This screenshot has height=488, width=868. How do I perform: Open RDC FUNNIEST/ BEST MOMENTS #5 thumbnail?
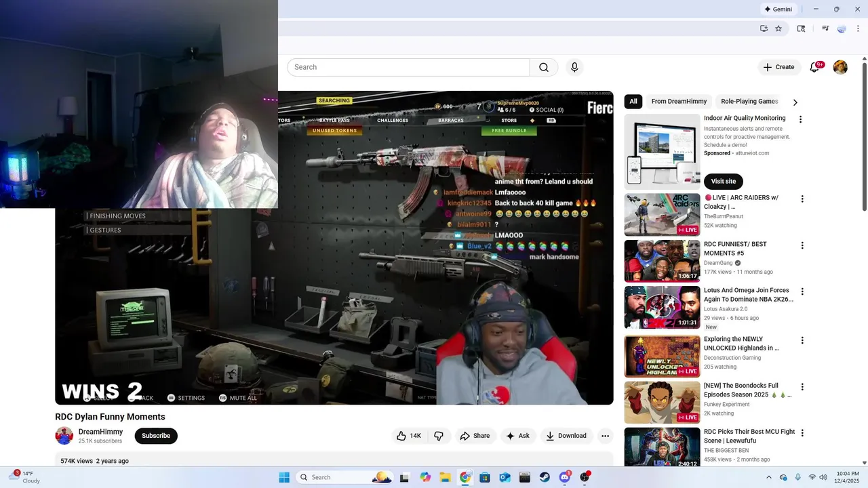(x=662, y=261)
